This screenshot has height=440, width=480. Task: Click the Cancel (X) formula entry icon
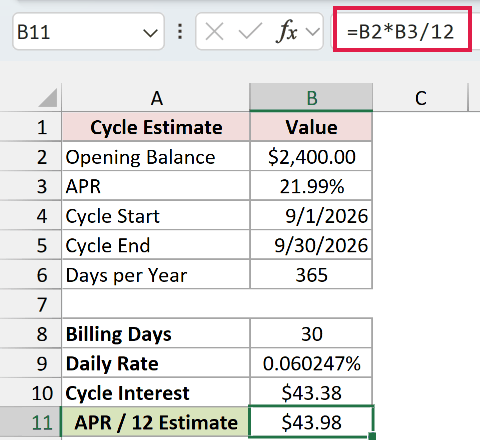[214, 32]
